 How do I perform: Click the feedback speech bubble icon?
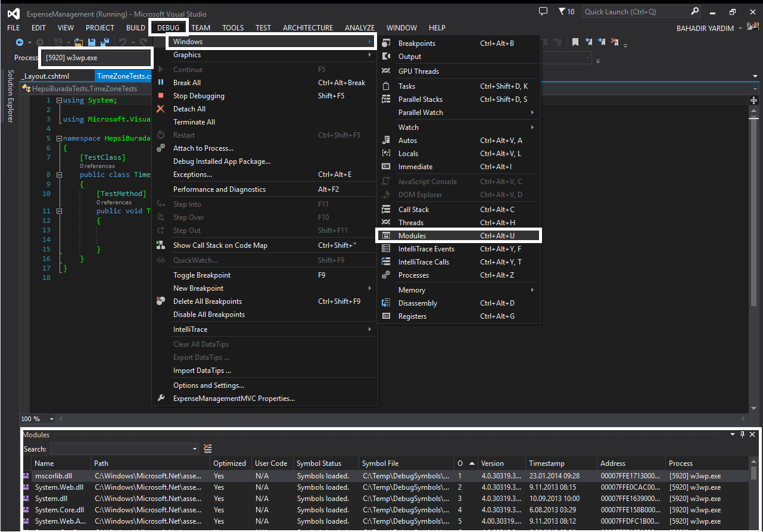coord(543,11)
